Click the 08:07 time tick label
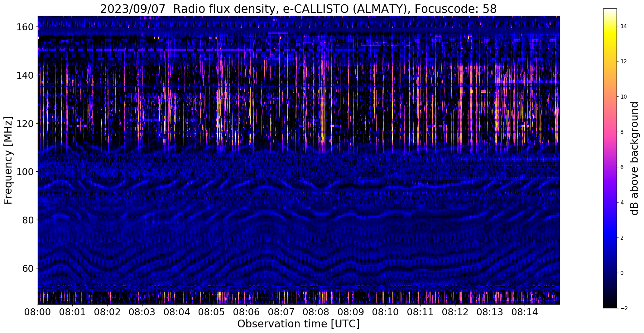Screen dimensions: 644x333 [x=281, y=312]
